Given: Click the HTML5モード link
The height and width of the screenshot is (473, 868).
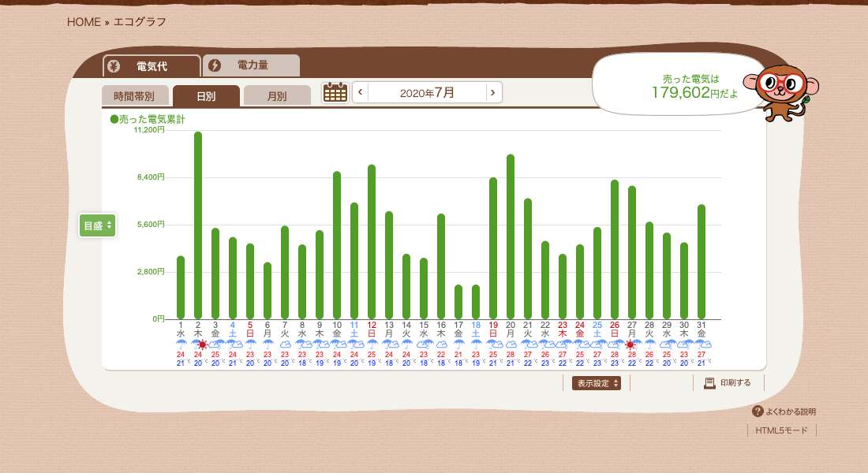Looking at the screenshot, I should point(781,430).
